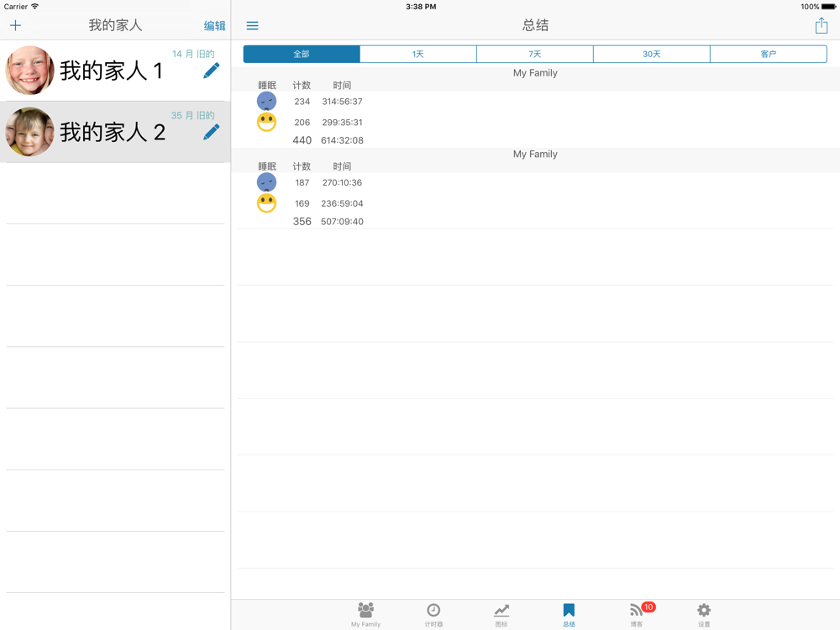The width and height of the screenshot is (840, 630).
Task: Select the 我的家人 2 row name
Action: tap(113, 133)
